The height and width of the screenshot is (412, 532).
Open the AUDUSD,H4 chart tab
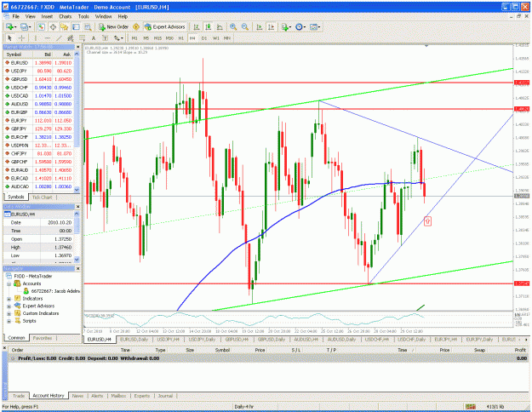point(306,340)
